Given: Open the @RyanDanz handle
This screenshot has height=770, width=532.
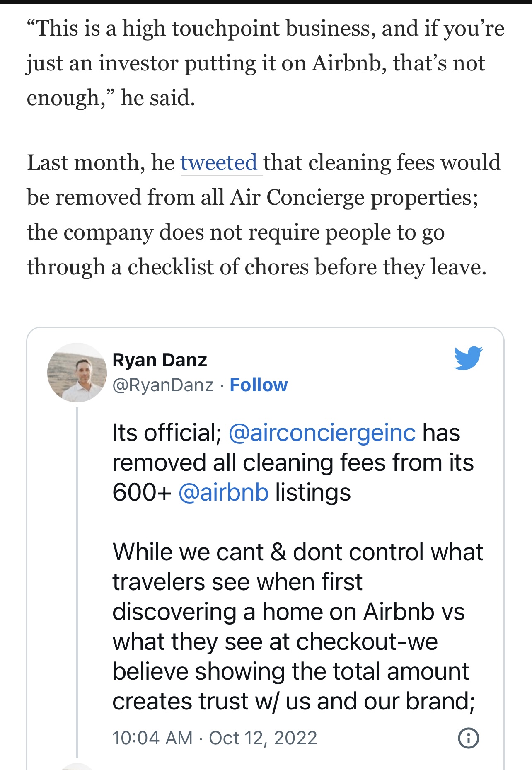Looking at the screenshot, I should click(x=163, y=385).
